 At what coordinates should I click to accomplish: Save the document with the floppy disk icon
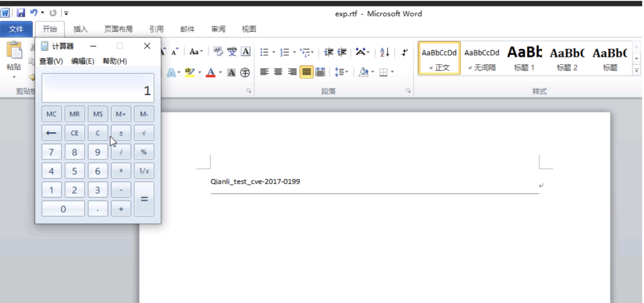pyautogui.click(x=21, y=13)
